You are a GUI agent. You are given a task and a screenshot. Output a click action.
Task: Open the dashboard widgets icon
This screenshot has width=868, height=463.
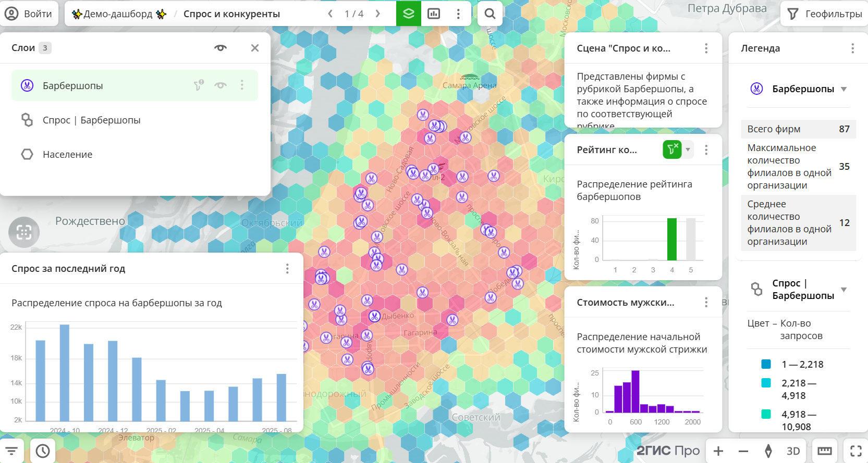(433, 14)
